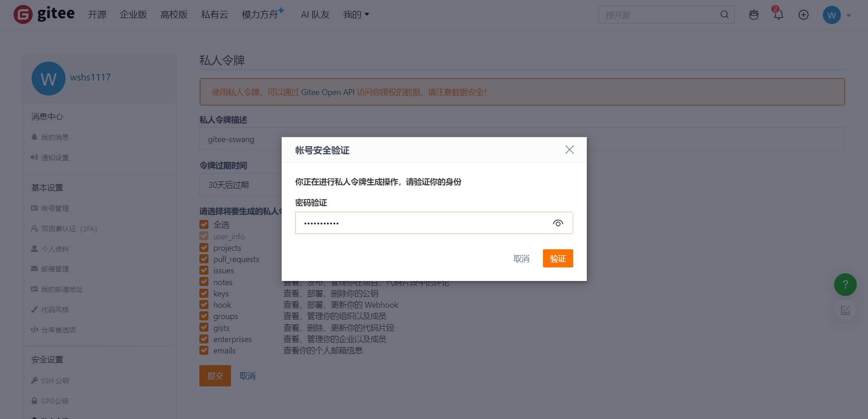This screenshot has height=419, width=868.
Task: Open GPG公钥 settings
Action: 50,401
